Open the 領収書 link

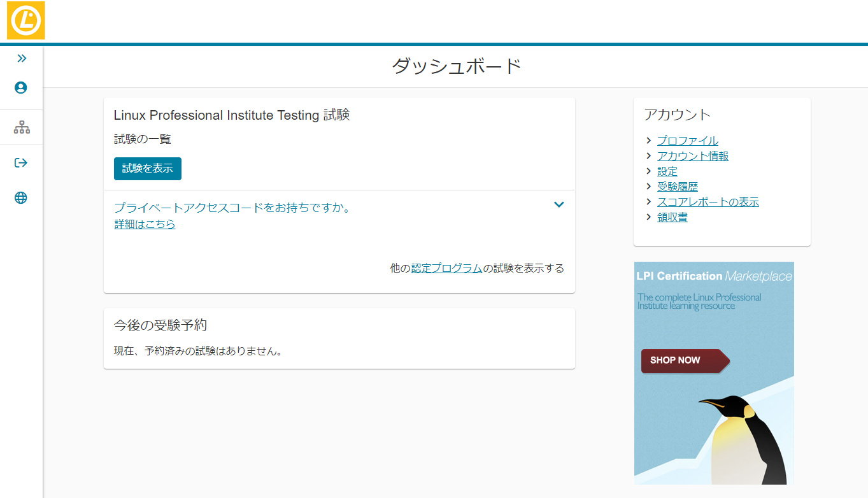[672, 217]
